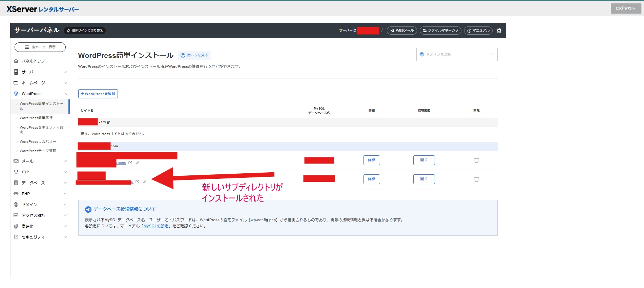644x288 pixels.
Task: Click the globe icon beside ドメイン
Action: tap(16, 205)
